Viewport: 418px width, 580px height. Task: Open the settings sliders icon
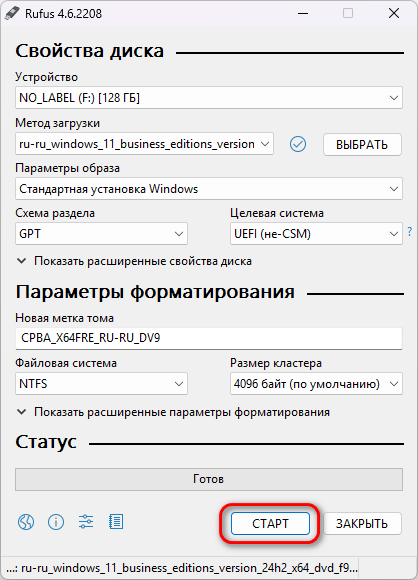86,522
